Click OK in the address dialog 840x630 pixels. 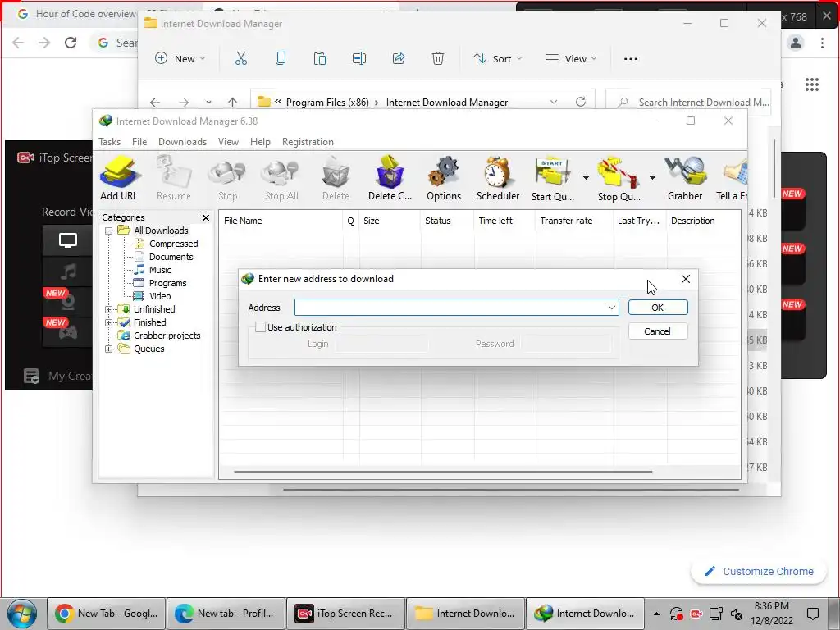658,308
